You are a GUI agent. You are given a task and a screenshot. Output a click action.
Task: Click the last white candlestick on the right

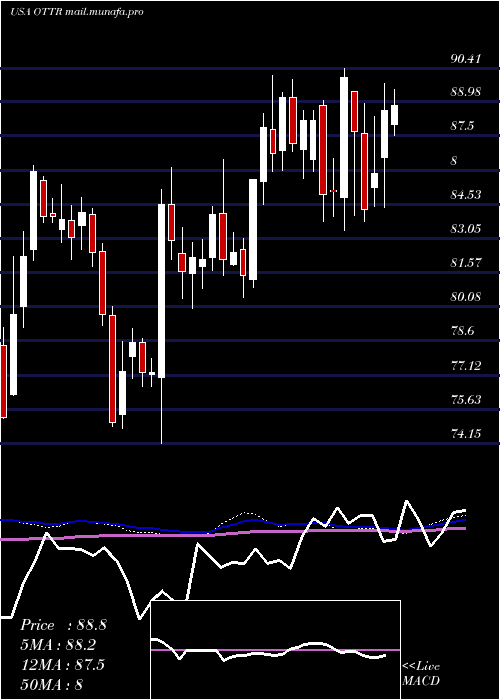[x=394, y=115]
